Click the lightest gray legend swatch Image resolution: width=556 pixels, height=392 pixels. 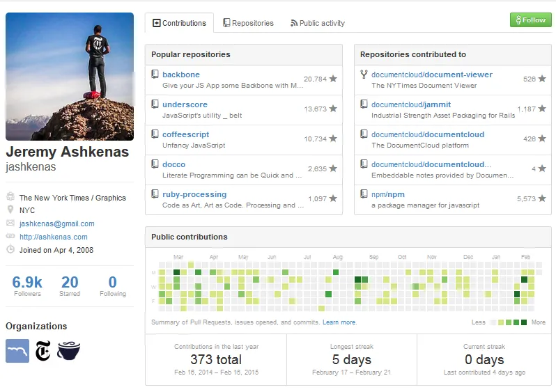tap(493, 322)
